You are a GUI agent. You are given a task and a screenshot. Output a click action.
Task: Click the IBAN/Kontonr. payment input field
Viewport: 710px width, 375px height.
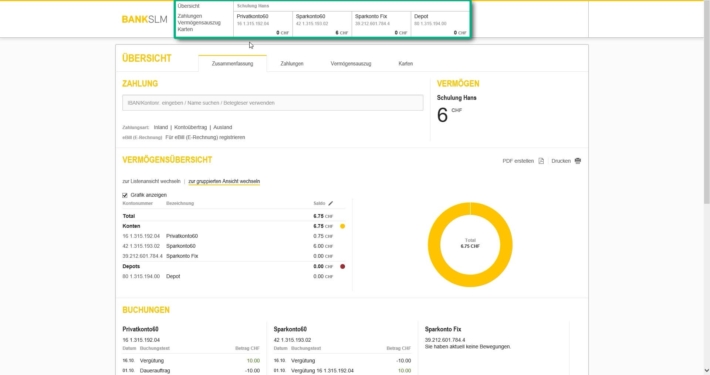coord(273,103)
